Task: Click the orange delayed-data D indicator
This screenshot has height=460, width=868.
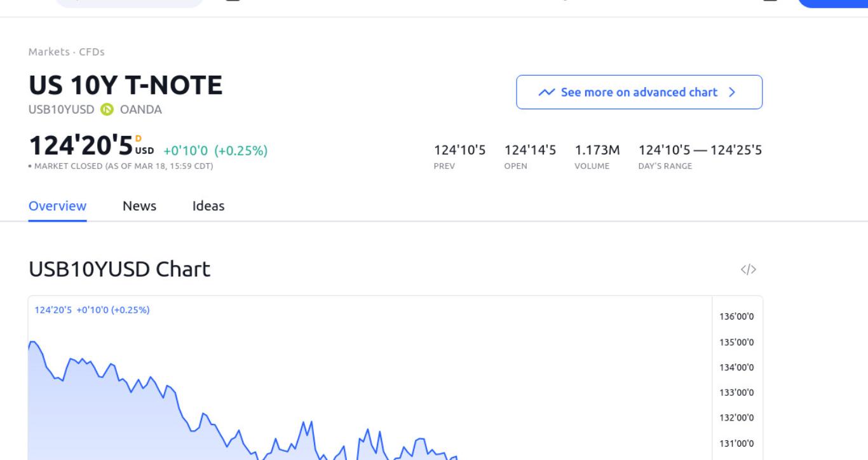Action: 139,137
